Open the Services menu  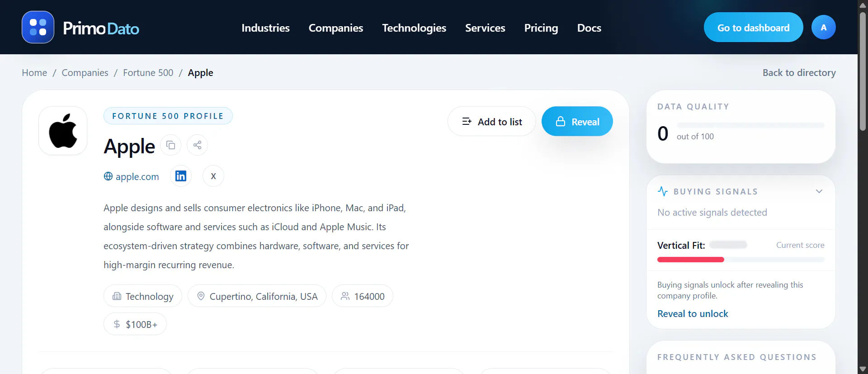[x=485, y=28]
